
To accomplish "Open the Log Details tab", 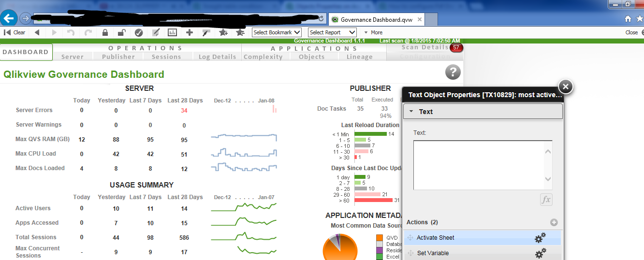I will click(x=218, y=57).
